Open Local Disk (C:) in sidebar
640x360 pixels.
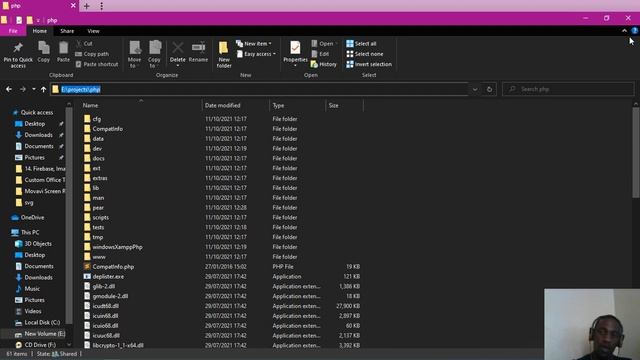click(42, 322)
